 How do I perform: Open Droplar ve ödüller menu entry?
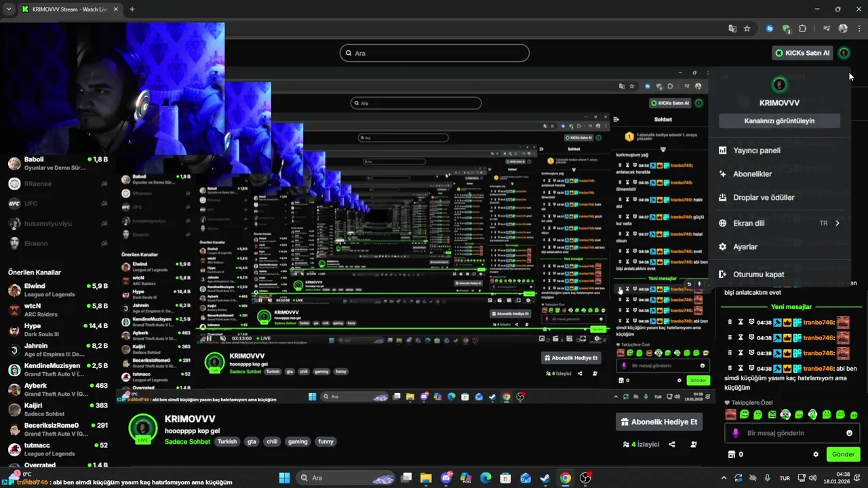778,198
